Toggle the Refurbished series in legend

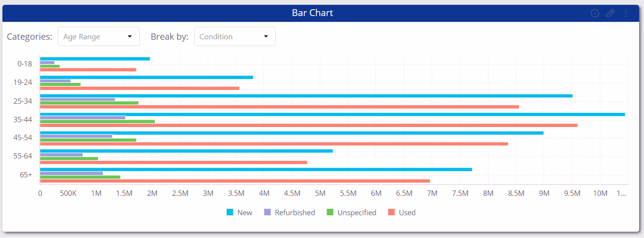click(x=289, y=212)
